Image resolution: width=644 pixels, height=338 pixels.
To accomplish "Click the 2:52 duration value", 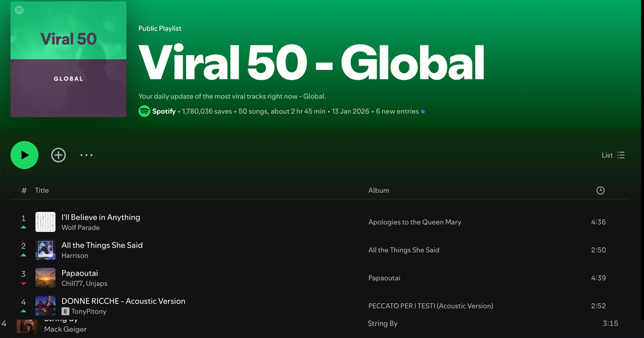I will (x=598, y=306).
